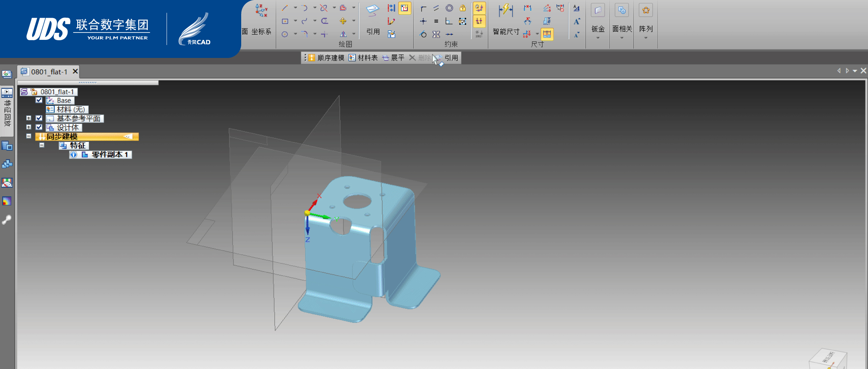Screen dimensions: 868x369
Task: Select the Trim tool icon
Action: click(324, 8)
